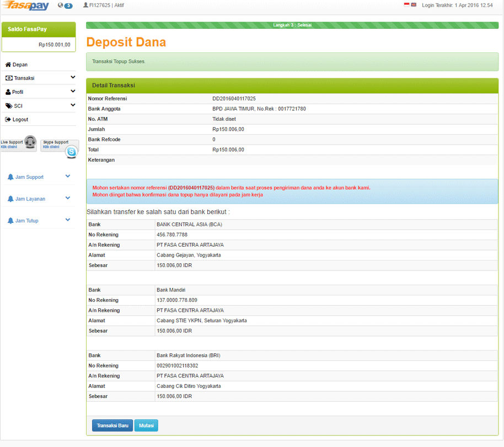Click the home icon beside Depan
This screenshot has height=447, width=504.
[x=8, y=65]
